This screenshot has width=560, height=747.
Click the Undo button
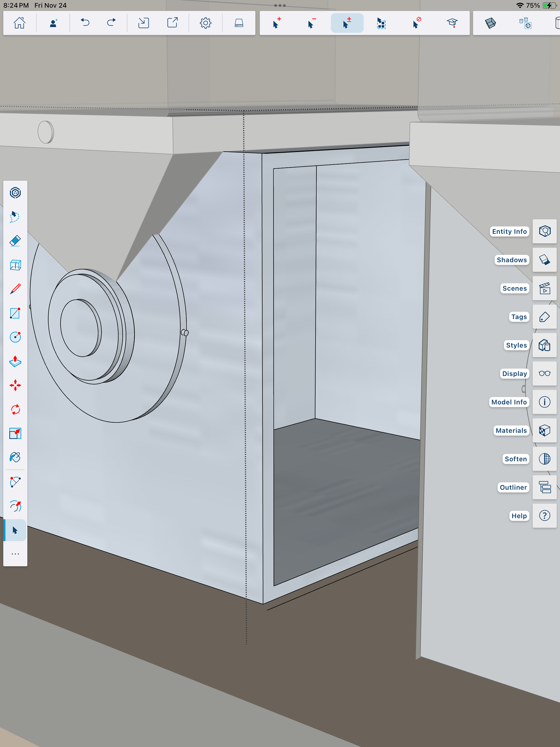click(85, 23)
